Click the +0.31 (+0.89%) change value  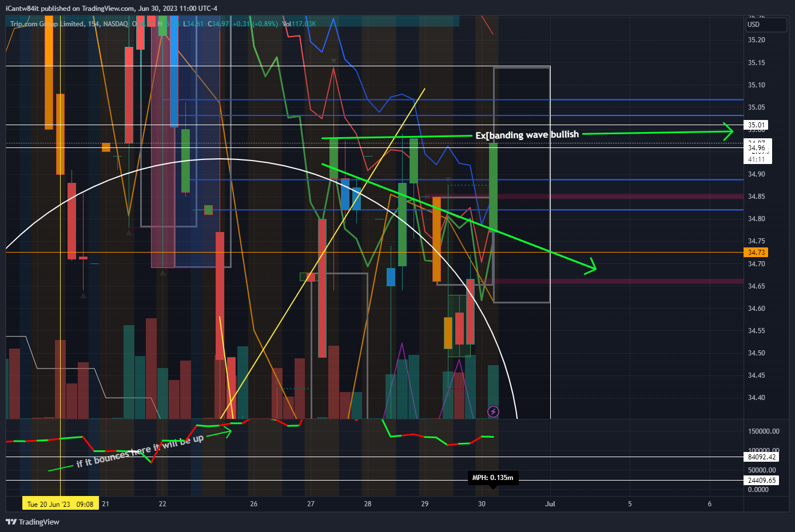coord(255,24)
